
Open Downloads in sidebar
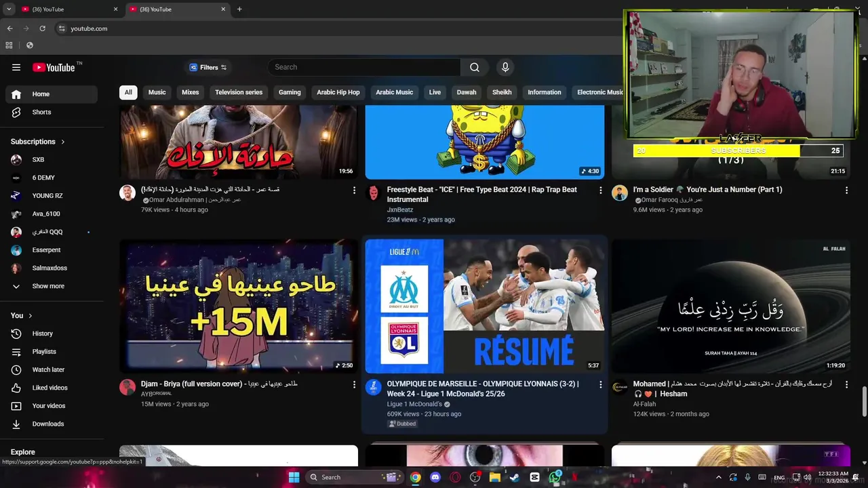(x=52, y=424)
